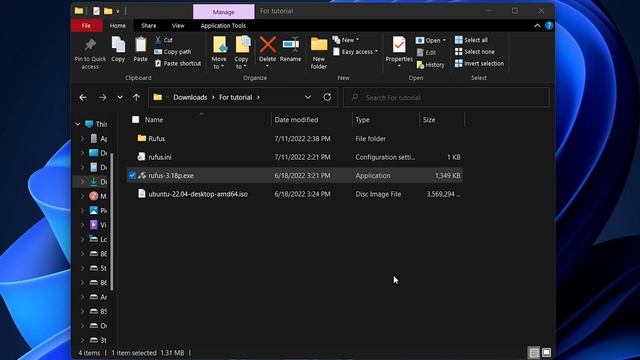Click Pin to Quick access icon

tap(90, 45)
